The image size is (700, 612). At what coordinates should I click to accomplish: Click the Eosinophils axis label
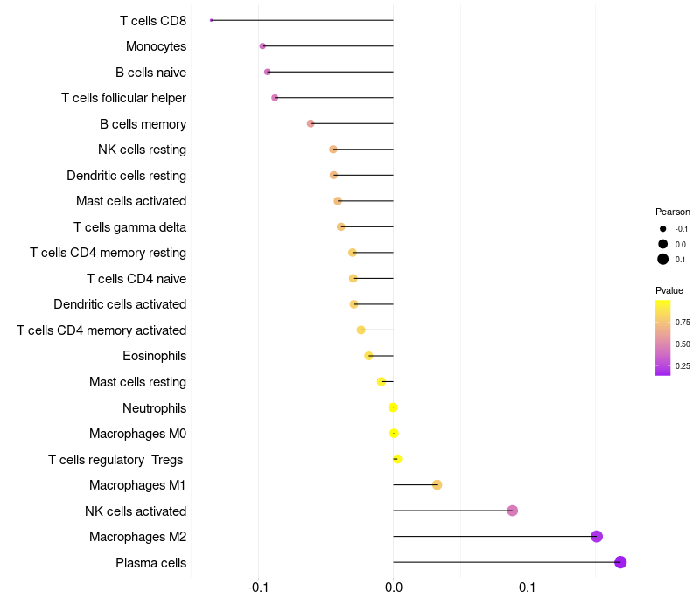pos(154,356)
